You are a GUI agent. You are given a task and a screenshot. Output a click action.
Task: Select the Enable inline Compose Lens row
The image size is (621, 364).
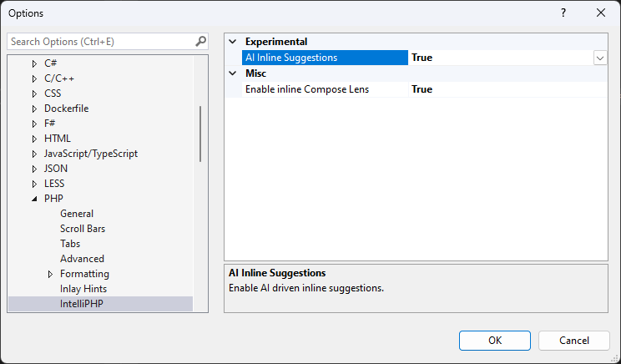click(307, 89)
